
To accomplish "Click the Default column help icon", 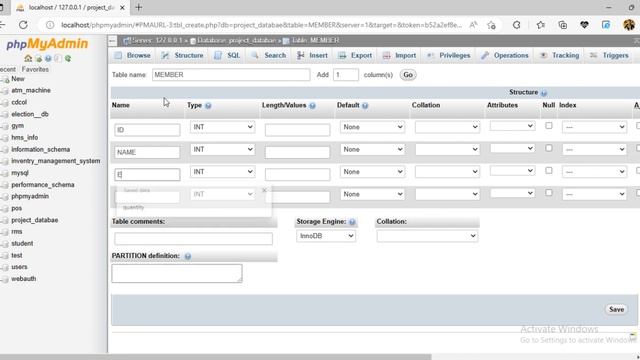I will pyautogui.click(x=365, y=106).
